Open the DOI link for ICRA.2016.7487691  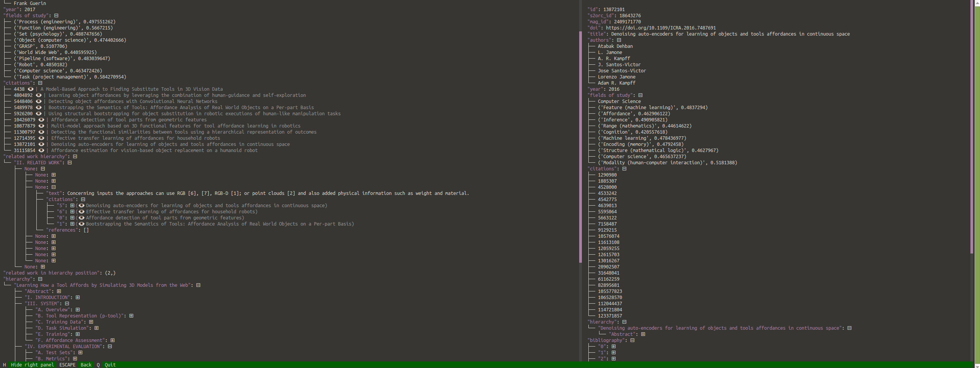tap(660, 28)
